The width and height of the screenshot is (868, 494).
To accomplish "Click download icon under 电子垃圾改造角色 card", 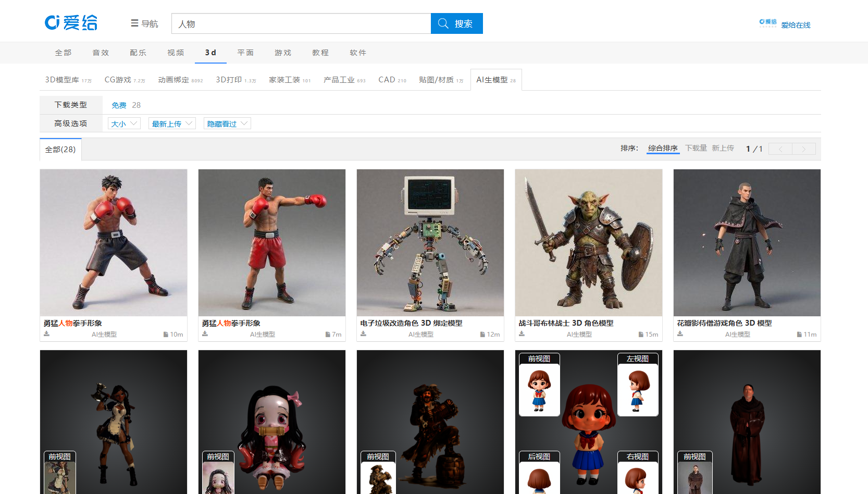I will [x=364, y=334].
